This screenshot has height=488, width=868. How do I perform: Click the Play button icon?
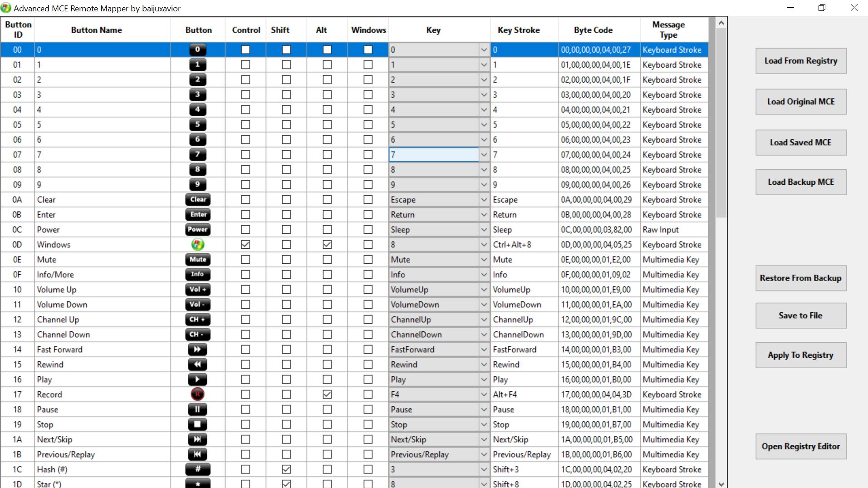(197, 379)
